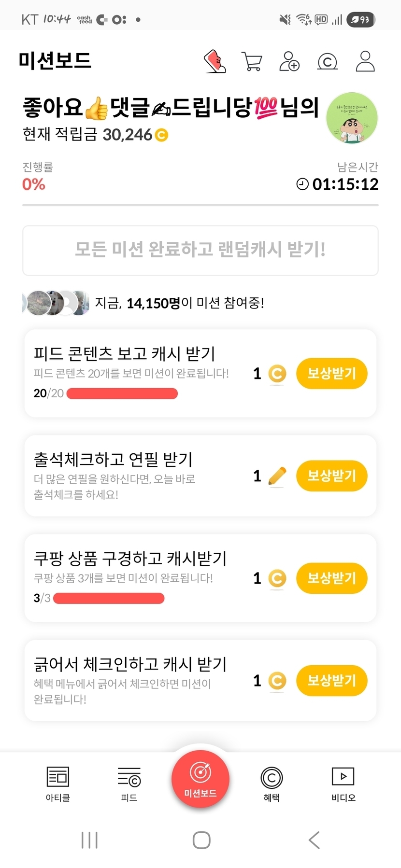Open the user profile icon
Image resolution: width=401 pixels, height=868 pixels.
coord(365,62)
